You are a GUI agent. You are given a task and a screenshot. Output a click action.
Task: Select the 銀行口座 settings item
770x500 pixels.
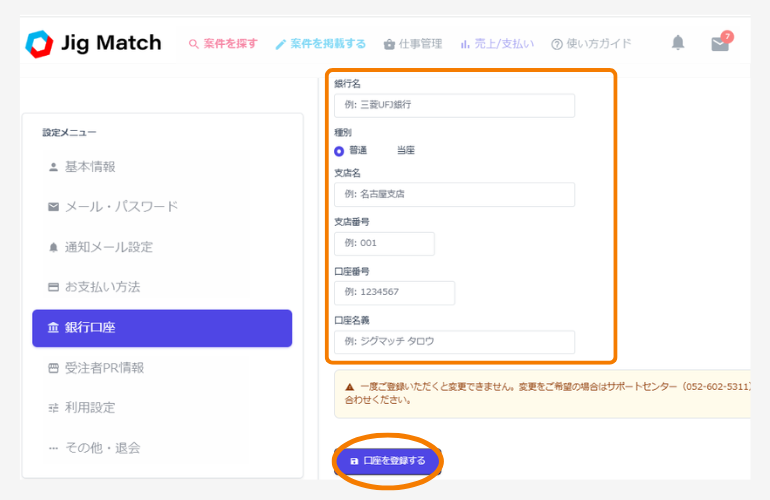[x=162, y=328]
